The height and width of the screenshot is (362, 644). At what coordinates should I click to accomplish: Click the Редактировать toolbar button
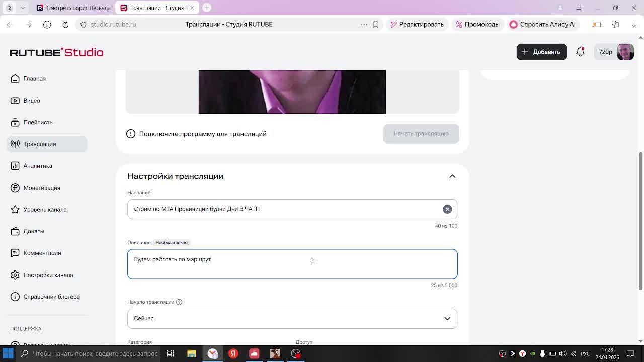pos(417,24)
